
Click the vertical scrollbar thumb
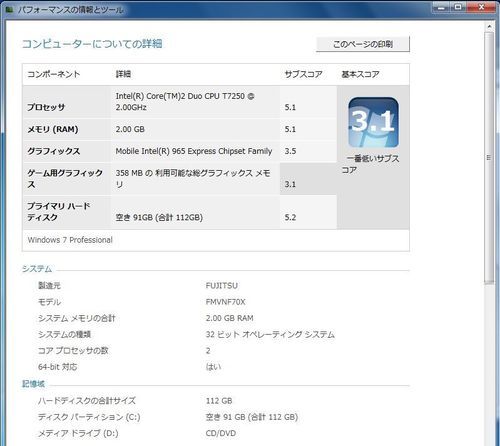click(x=489, y=157)
